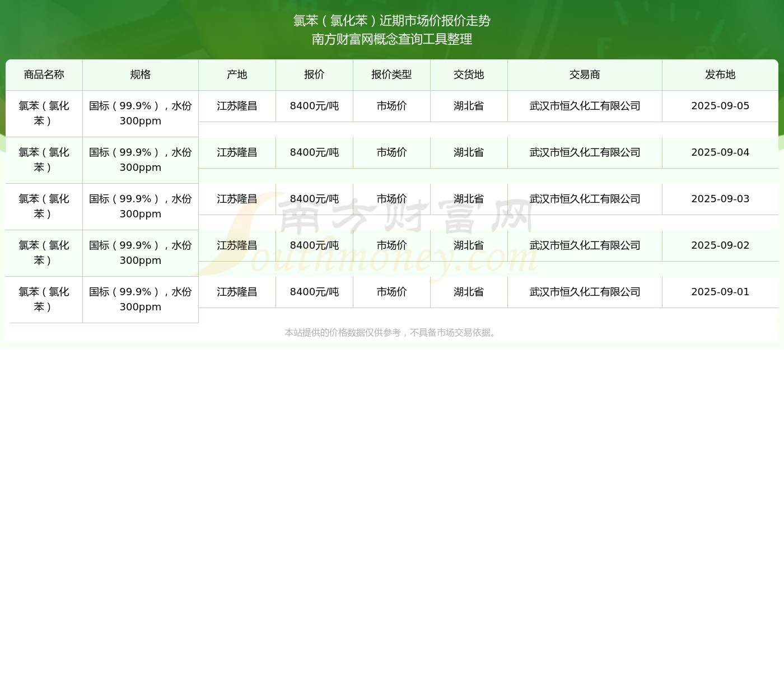Click 江苏隆昌 in the 2025-09-03 row
This screenshot has width=784, height=675.
(x=237, y=199)
